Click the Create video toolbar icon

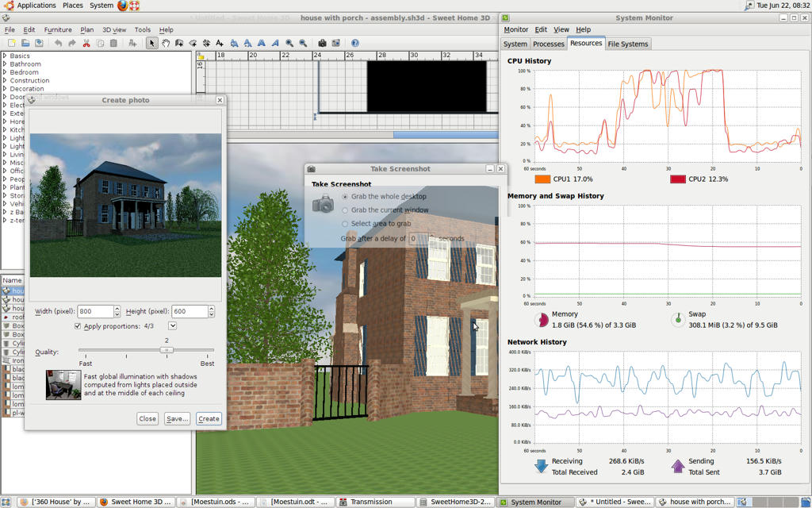335,43
